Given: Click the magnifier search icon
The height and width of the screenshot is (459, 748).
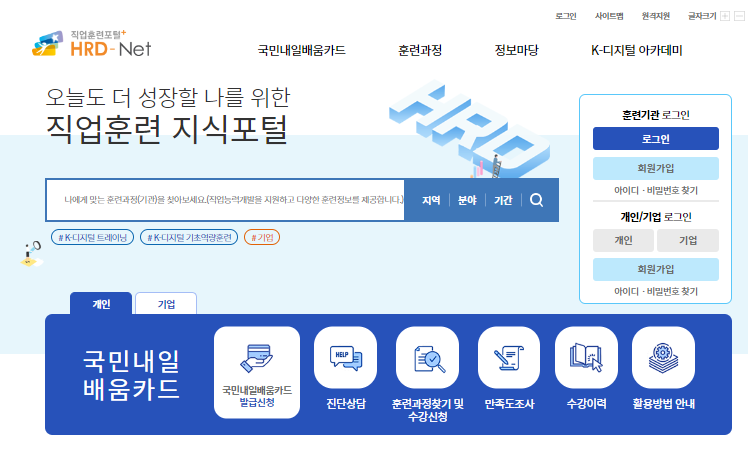Looking at the screenshot, I should point(536,200).
